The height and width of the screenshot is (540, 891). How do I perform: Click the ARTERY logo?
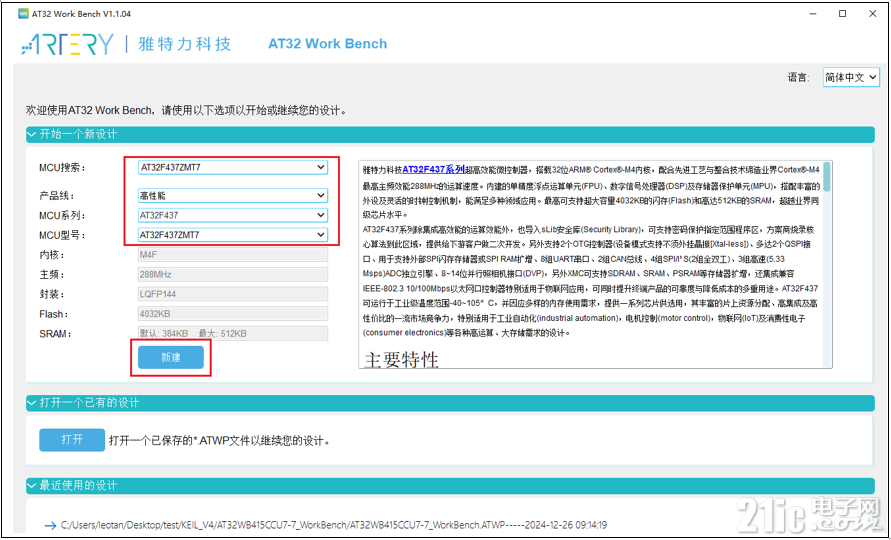pyautogui.click(x=67, y=44)
